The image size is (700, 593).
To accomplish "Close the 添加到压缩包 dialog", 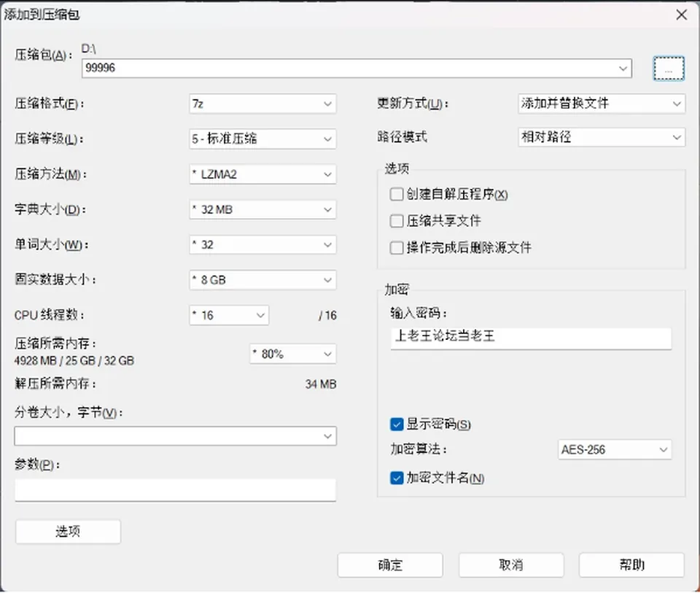I will point(682,15).
